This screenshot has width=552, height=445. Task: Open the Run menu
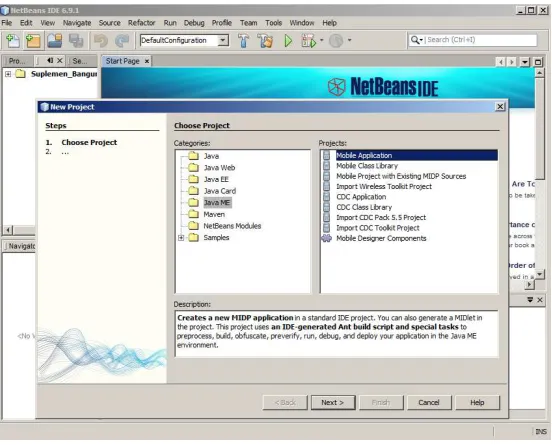(170, 23)
